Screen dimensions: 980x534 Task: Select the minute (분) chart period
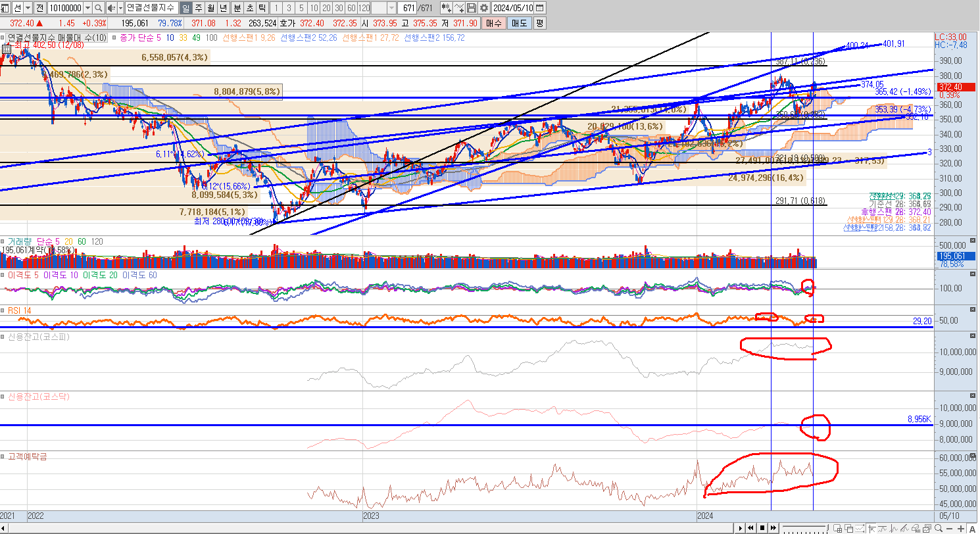[x=237, y=8]
